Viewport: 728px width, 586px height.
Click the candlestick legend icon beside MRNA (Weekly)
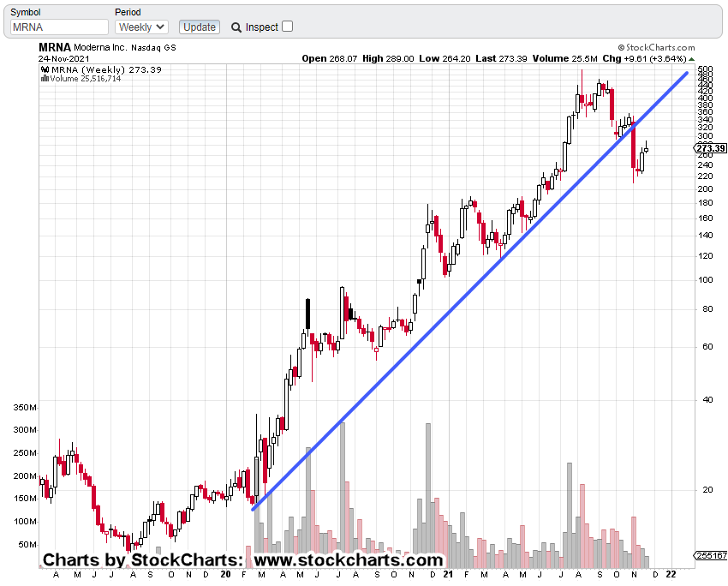click(45, 69)
